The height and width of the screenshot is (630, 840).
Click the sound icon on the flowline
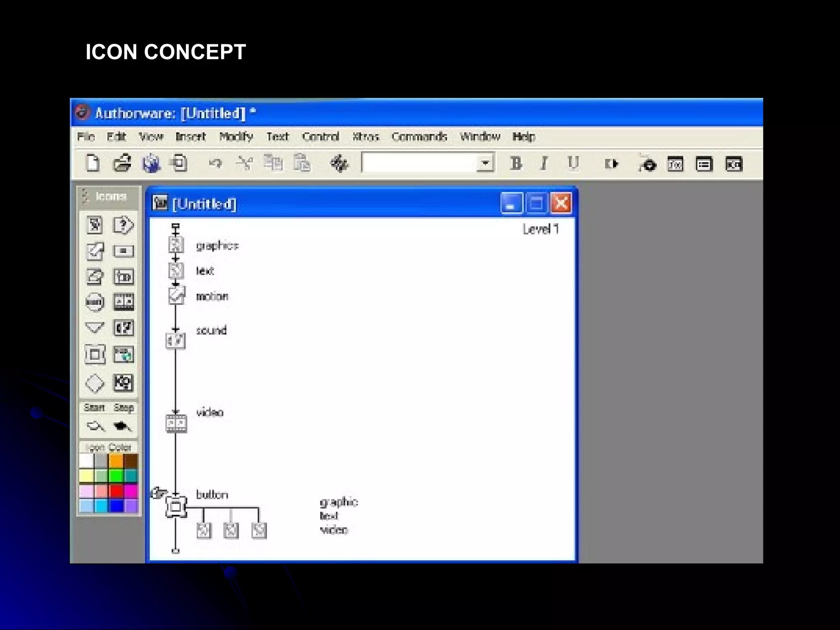pos(176,341)
